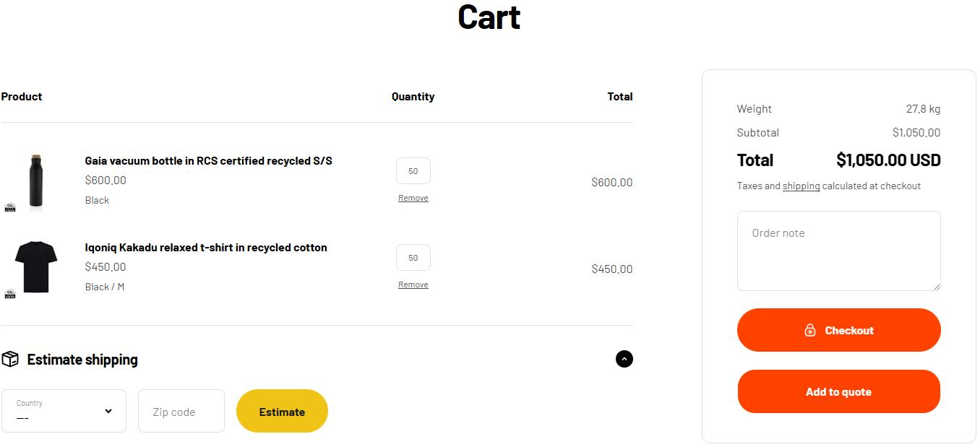Open the Iqoniq Kakadu t-shirt product image
The height and width of the screenshot is (447, 980).
pos(36,266)
